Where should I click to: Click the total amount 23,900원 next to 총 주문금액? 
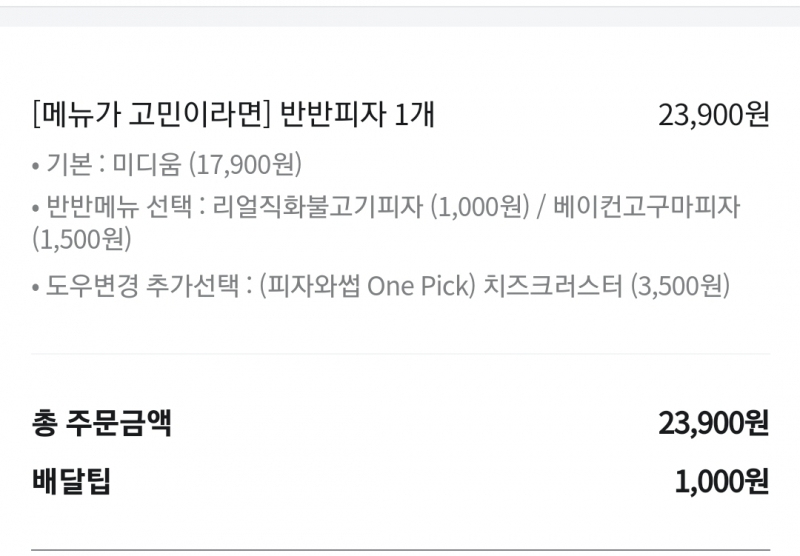713,423
